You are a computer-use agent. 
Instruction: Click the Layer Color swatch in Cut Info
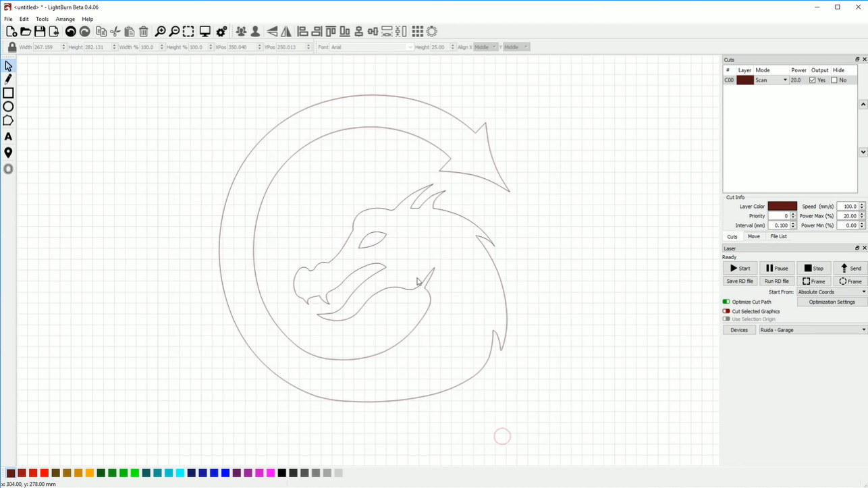pyautogui.click(x=782, y=207)
